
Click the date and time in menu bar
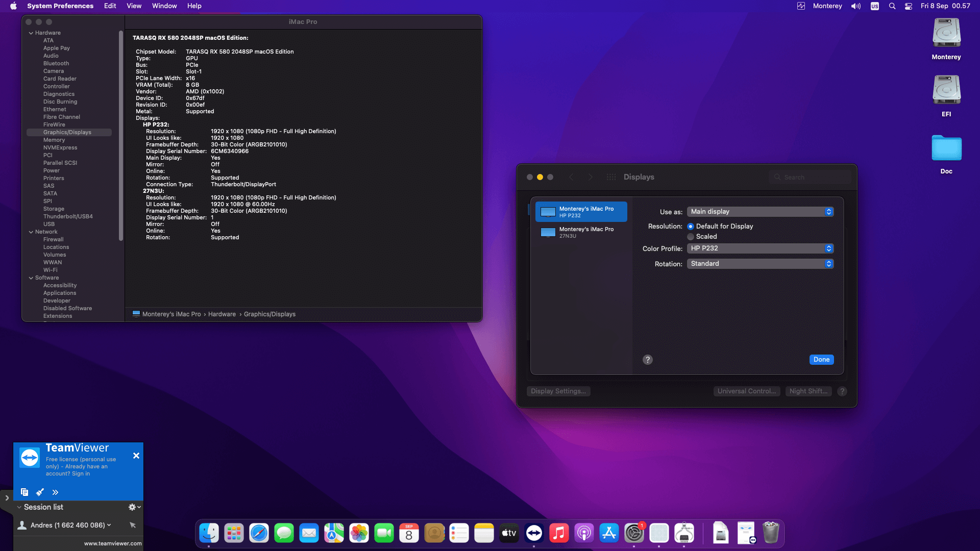pos(945,6)
